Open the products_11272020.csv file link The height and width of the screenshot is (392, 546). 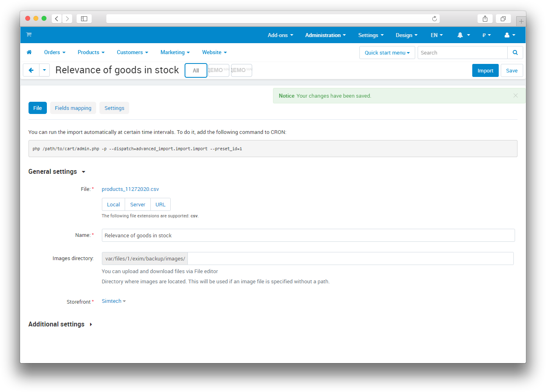click(130, 189)
